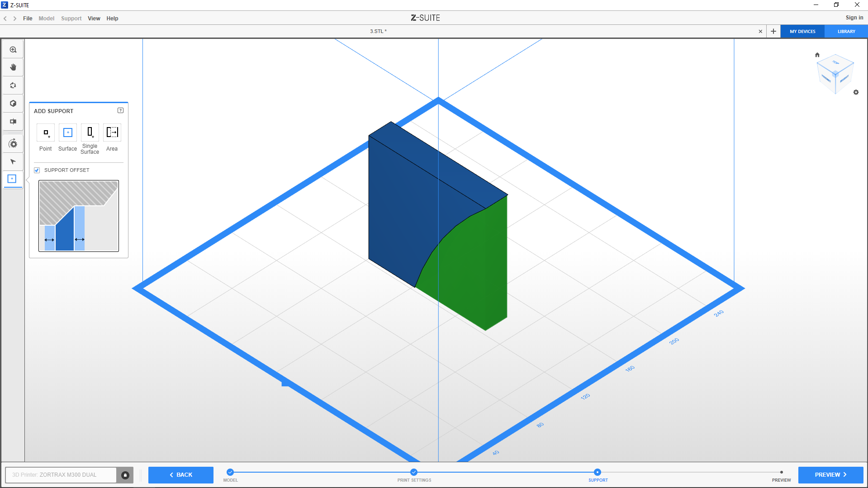
Task: Choose the Single Surface support tool
Action: point(90,133)
